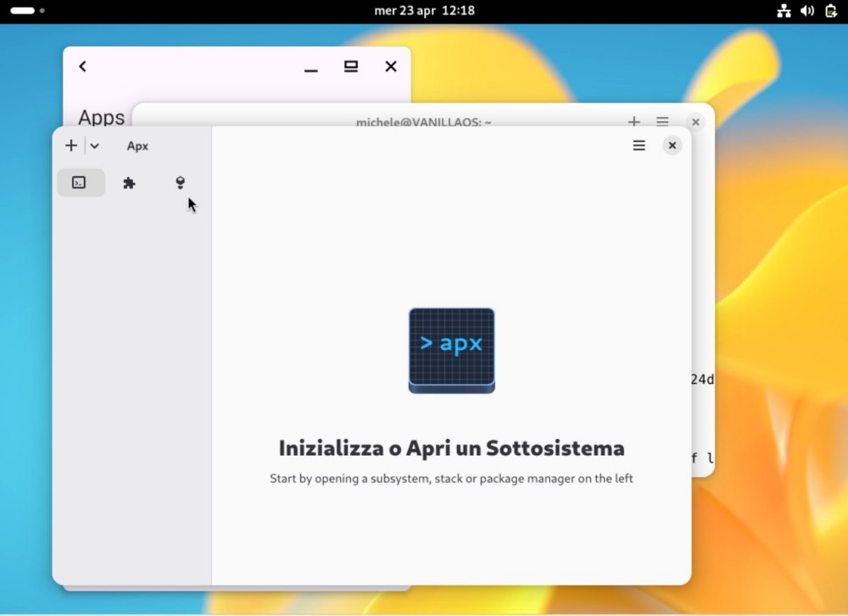The image size is (848, 616).
Task: Click the plus button in Apx sidebar
Action: pos(71,146)
